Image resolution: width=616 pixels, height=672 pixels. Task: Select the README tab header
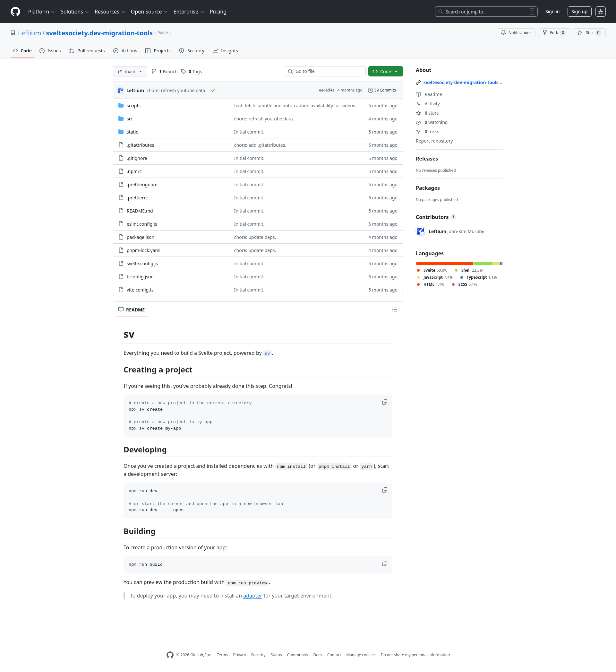pyautogui.click(x=132, y=310)
